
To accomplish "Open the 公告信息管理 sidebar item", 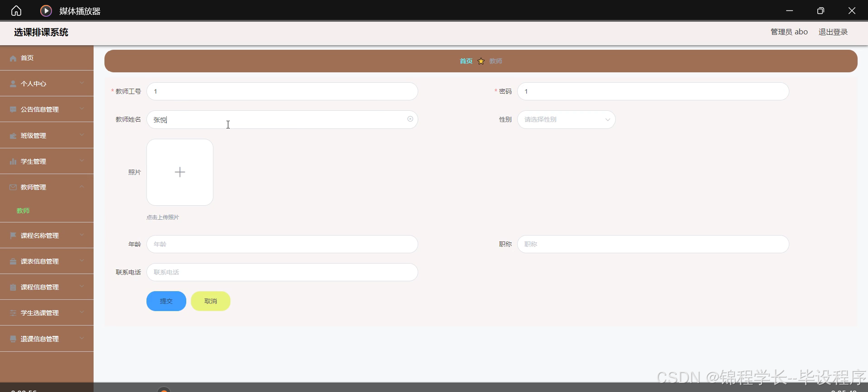I will click(47, 109).
